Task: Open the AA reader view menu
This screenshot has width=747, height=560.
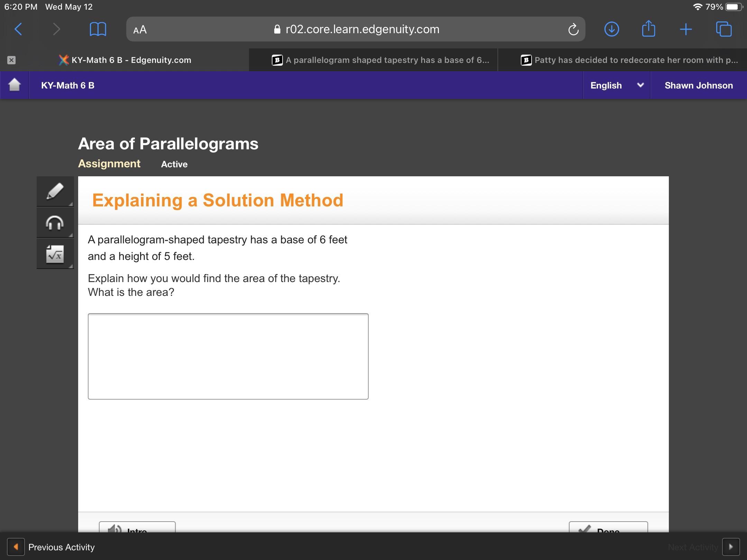Action: (x=140, y=30)
